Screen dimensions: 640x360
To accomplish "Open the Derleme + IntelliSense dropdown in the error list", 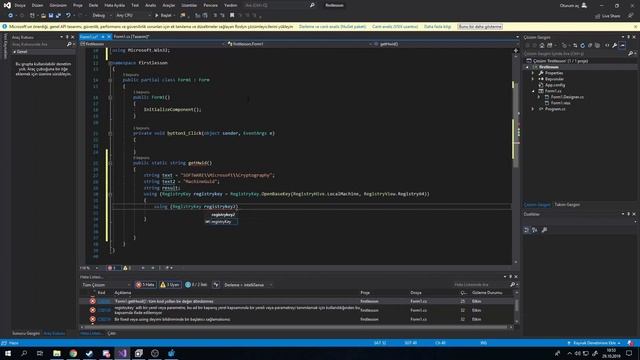I will point(247,284).
